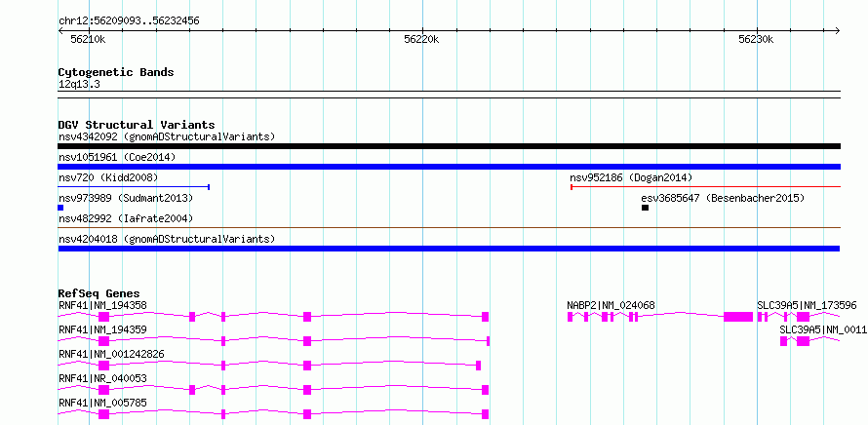Select the red nsv952186 Dogan2014 variant line

pos(705,187)
